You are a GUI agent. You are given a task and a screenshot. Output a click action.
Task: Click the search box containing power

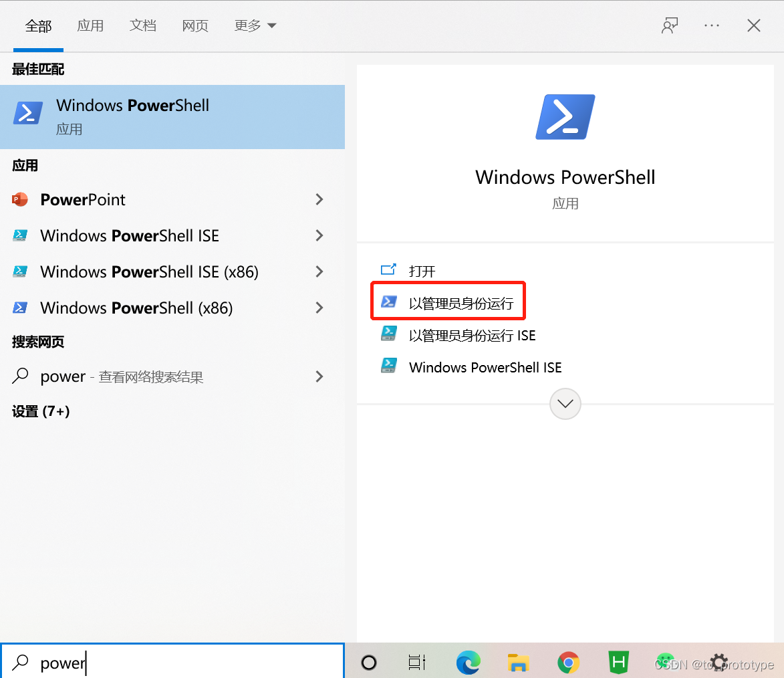[172, 662]
